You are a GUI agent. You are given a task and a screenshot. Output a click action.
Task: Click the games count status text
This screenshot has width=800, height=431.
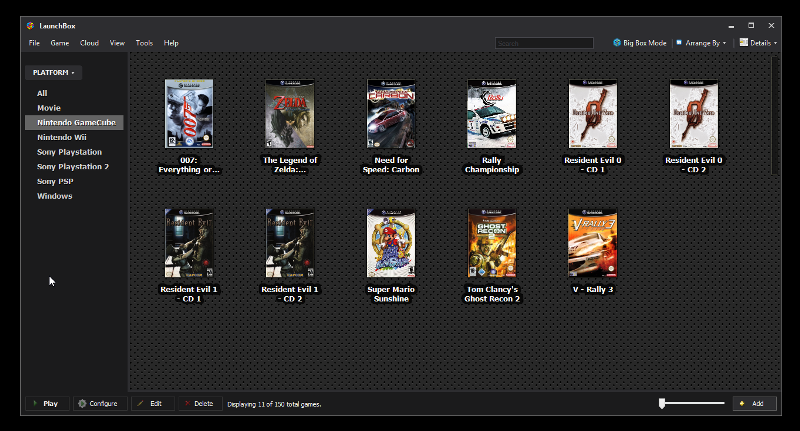(274, 404)
